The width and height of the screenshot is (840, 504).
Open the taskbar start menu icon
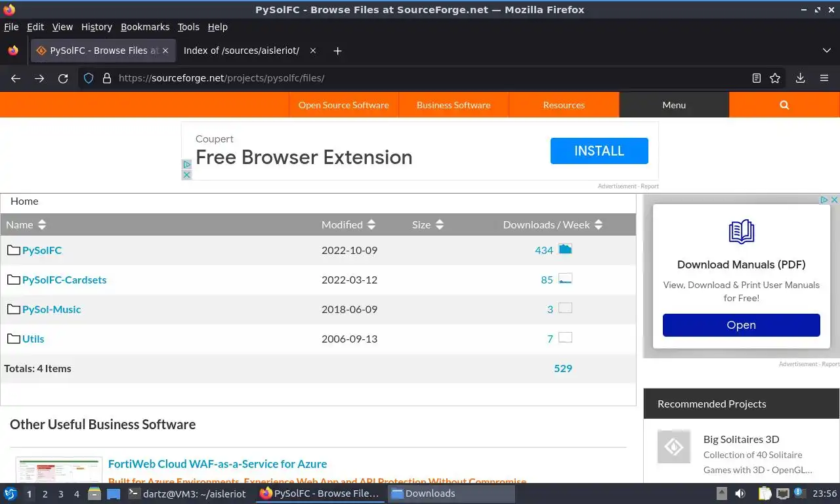pyautogui.click(x=10, y=493)
